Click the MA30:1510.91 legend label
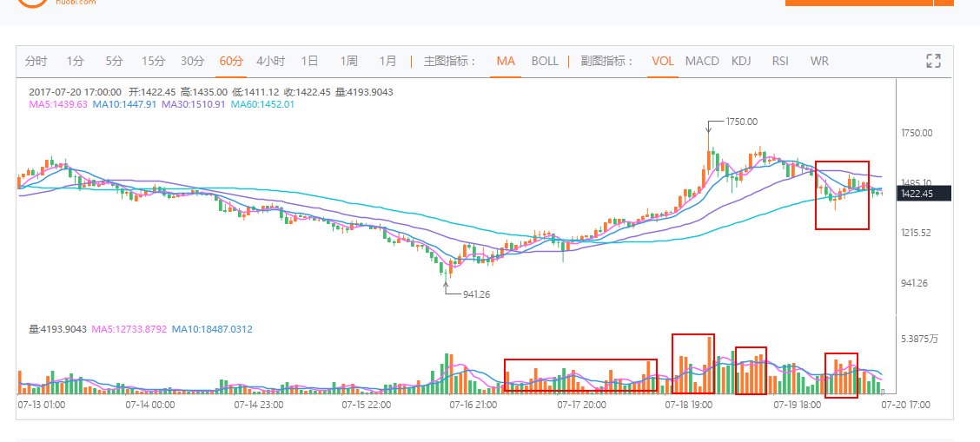This screenshot has height=442, width=980. click(x=194, y=104)
